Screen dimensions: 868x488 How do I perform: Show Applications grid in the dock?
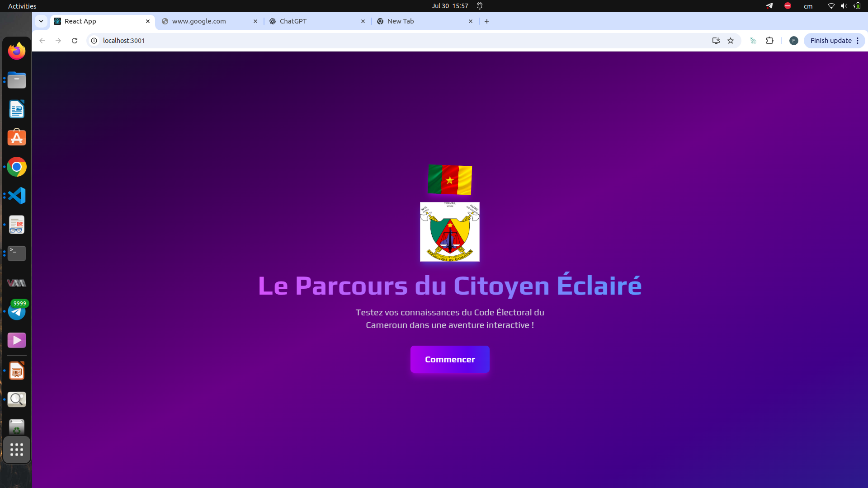tap(17, 450)
